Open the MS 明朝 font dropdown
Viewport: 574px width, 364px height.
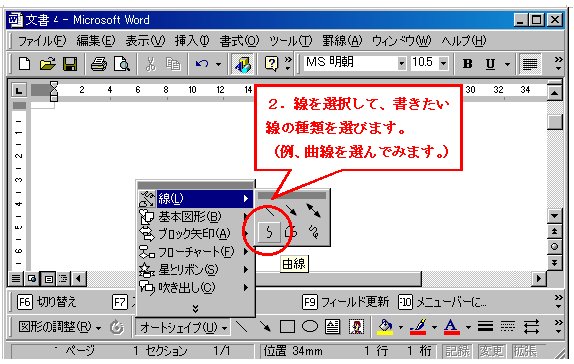point(402,63)
